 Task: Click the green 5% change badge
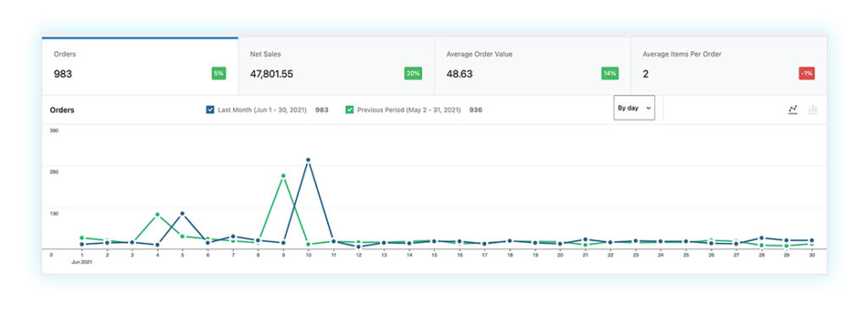(219, 74)
